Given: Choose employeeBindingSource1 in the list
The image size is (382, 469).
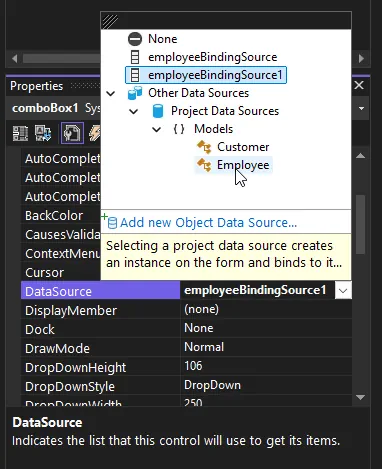Looking at the screenshot, I should (206, 75).
